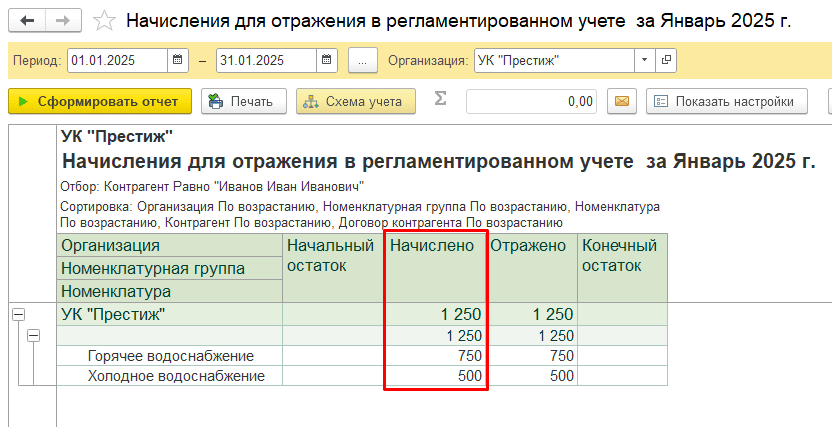Click the Номенклатура header cell
832x427 pixels.
[x=170, y=291]
